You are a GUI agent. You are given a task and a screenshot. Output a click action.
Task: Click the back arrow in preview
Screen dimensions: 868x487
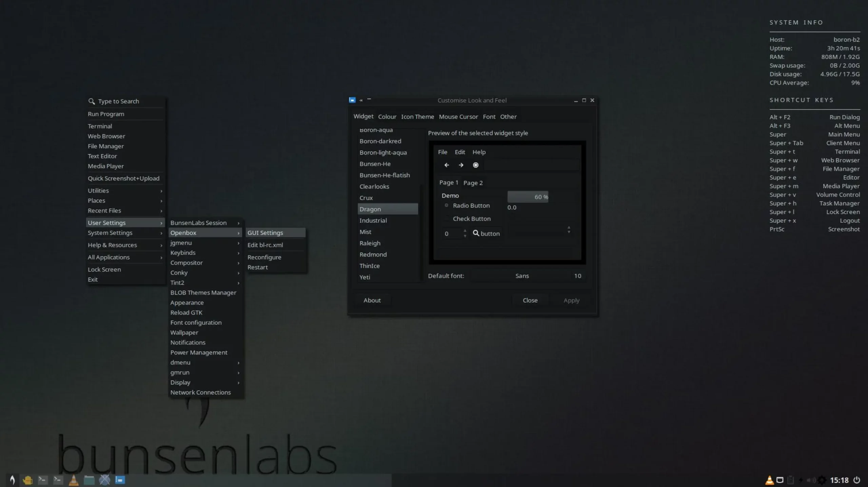[x=447, y=165]
